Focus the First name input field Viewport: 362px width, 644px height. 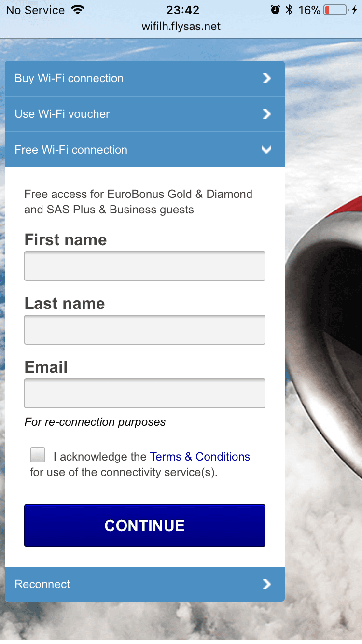click(145, 266)
